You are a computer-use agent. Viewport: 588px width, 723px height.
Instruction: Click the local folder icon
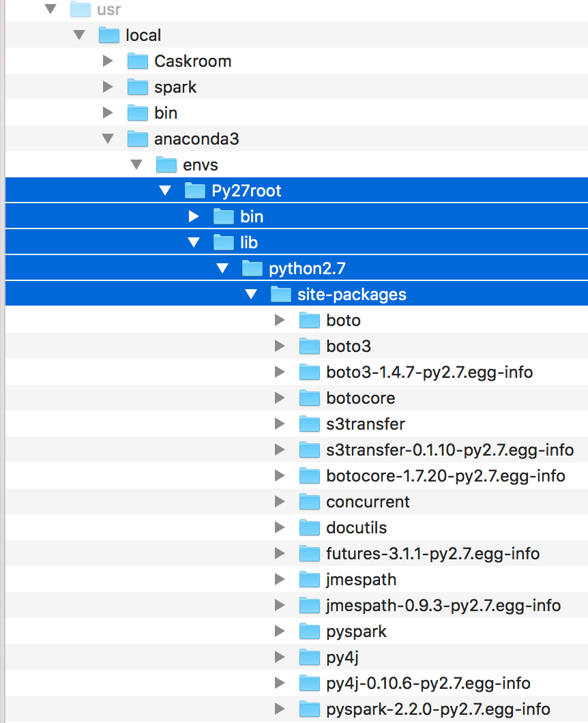click(x=109, y=35)
